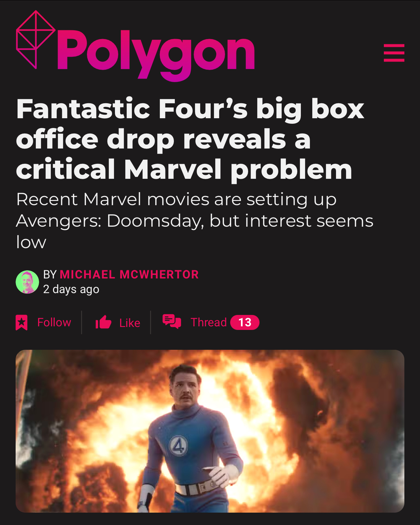The height and width of the screenshot is (525, 420).
Task: Click the 13 comments count badge
Action: point(245,322)
